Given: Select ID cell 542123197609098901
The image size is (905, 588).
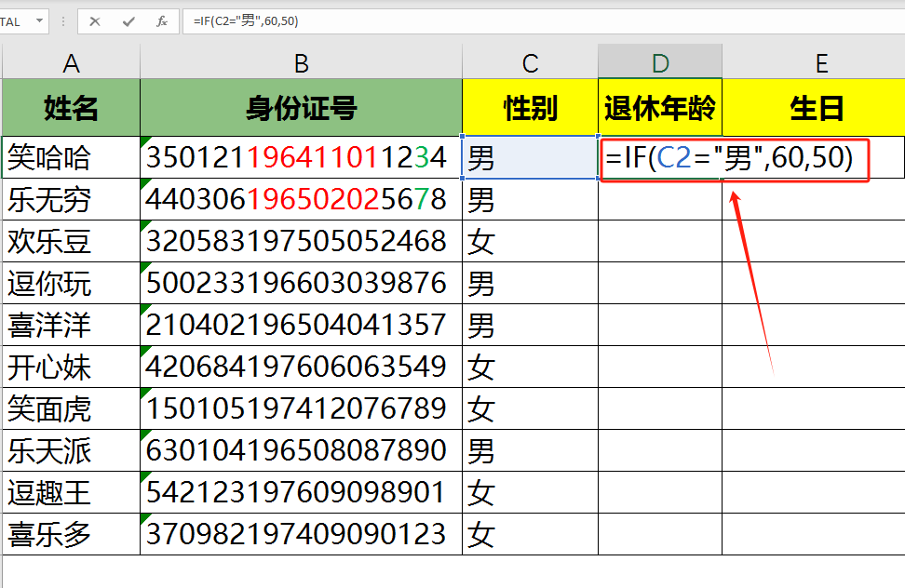Looking at the screenshot, I should click(x=302, y=492).
